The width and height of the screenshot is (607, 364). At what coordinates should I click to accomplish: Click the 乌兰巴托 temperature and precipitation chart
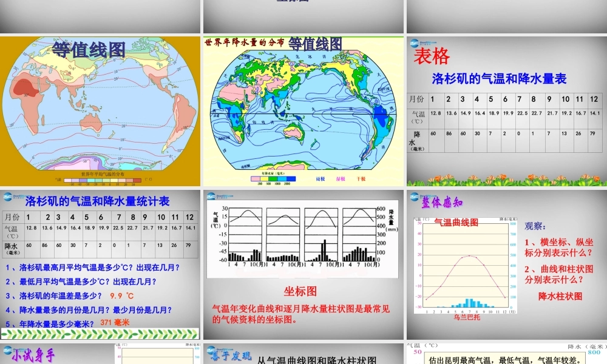pyautogui.click(x=466, y=265)
